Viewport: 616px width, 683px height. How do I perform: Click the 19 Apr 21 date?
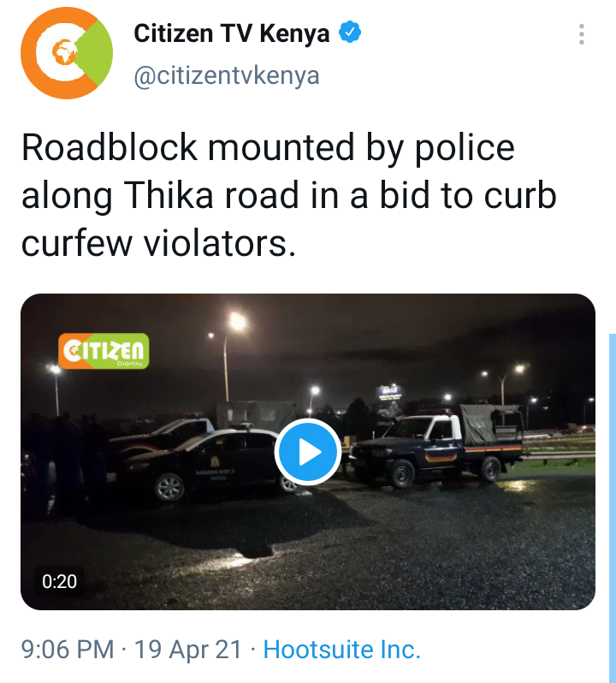[187, 650]
